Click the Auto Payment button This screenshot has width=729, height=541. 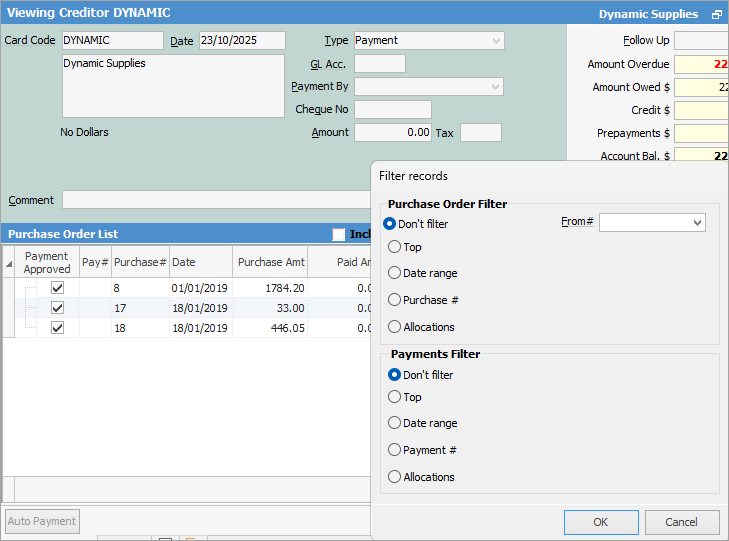[x=42, y=521]
